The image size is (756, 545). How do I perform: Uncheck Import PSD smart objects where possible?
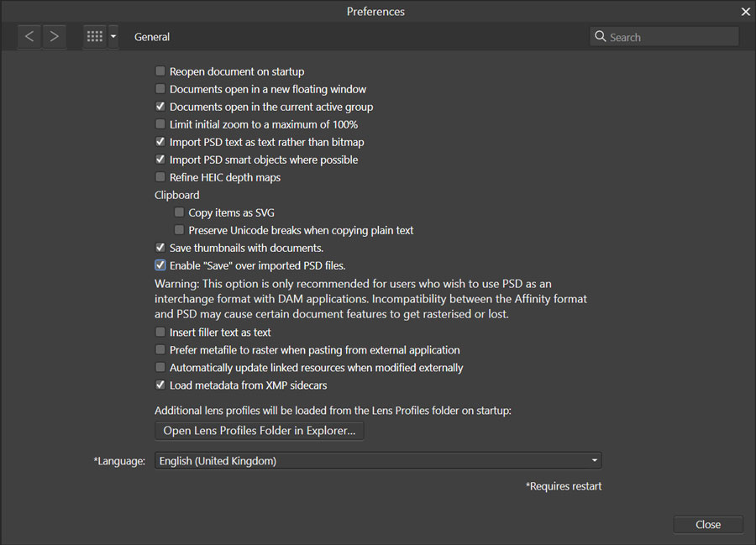[160, 159]
